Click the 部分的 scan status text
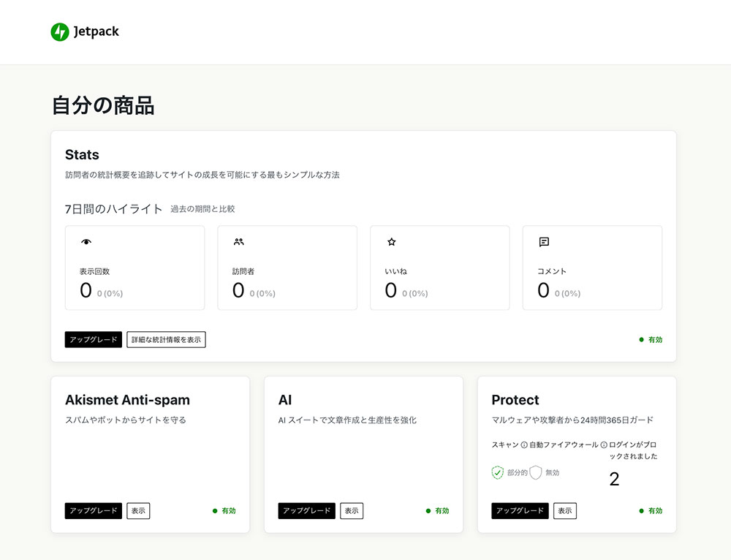Image resolution: width=731 pixels, height=560 pixels. tap(517, 473)
